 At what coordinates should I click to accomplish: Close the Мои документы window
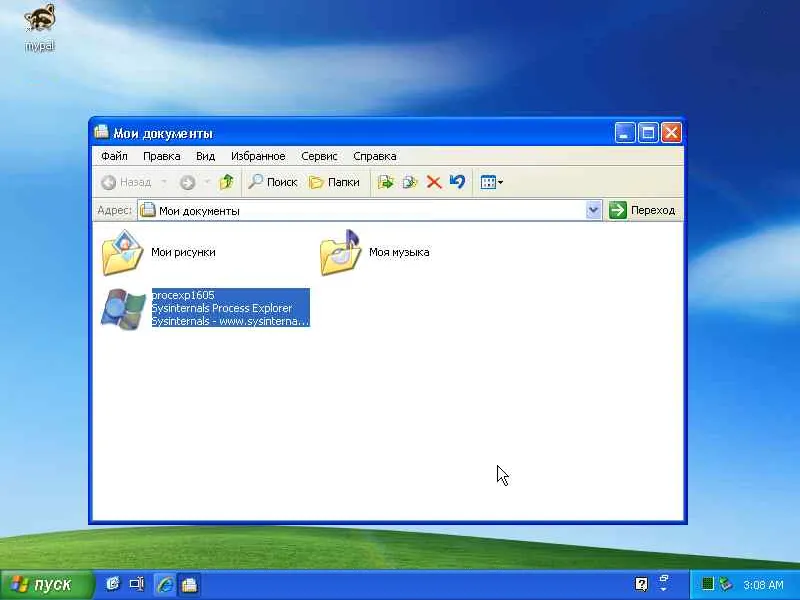click(x=671, y=133)
